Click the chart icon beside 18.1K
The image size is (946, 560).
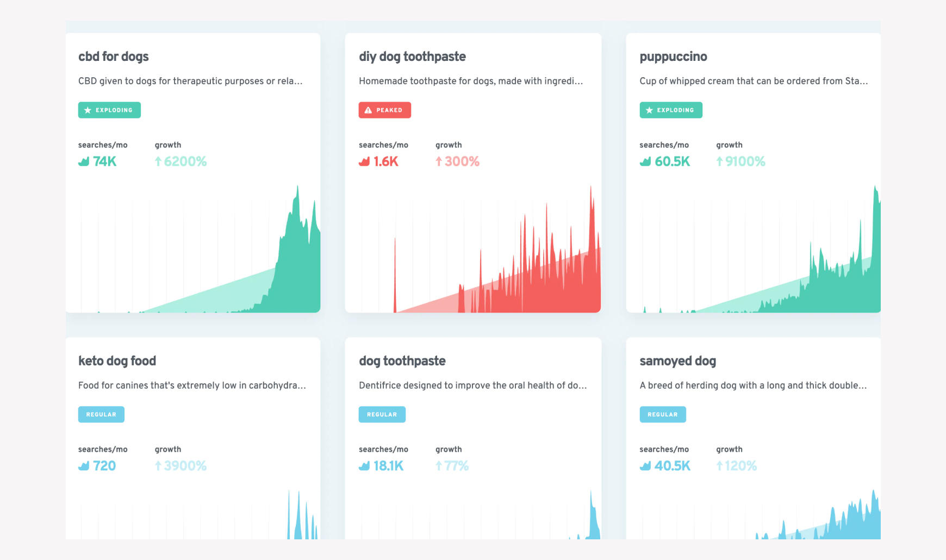coord(364,466)
